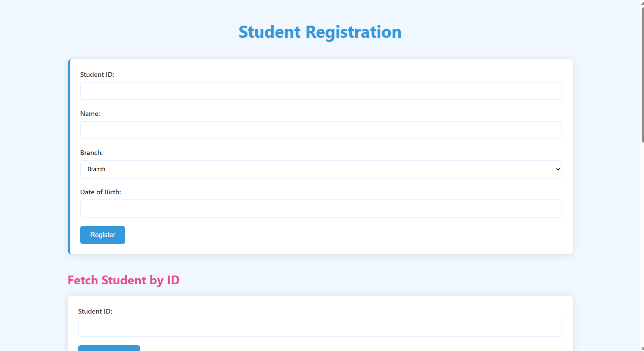Viewport: 644px width, 351px height.
Task: Click inside the Date of Birth field
Action: 320,208
